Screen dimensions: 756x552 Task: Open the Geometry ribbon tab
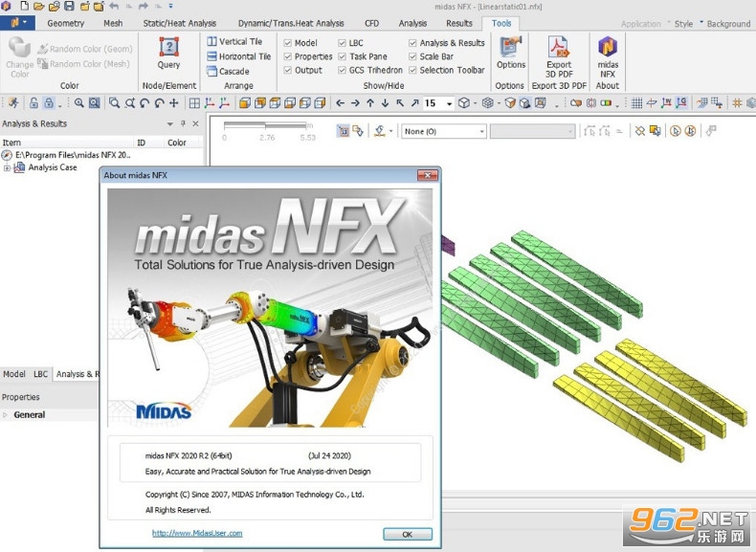[66, 23]
